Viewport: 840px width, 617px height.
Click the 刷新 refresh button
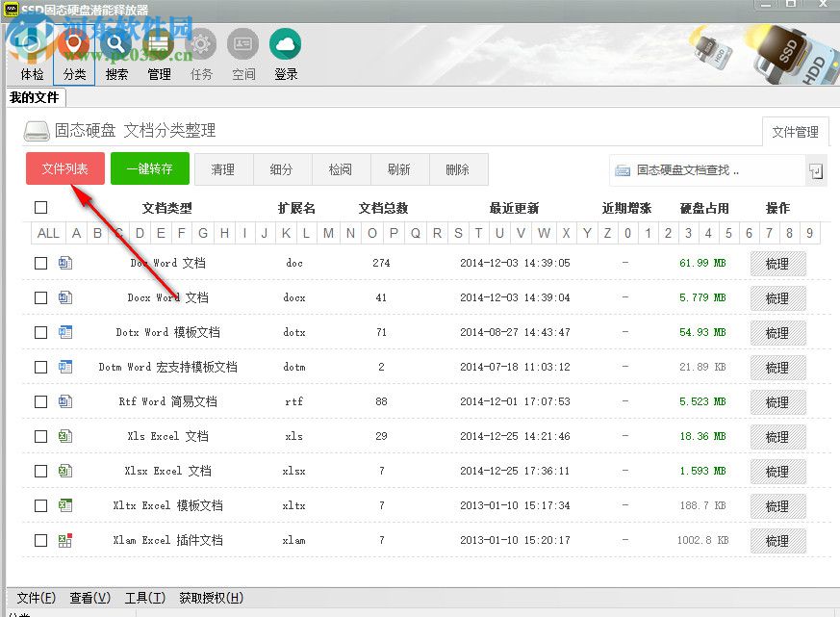[399, 170]
